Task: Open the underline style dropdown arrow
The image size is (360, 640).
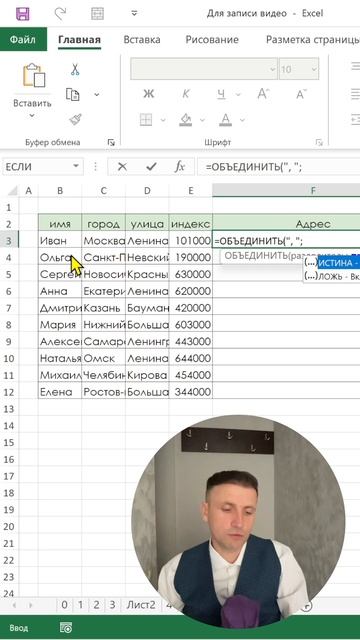Action: point(238,95)
